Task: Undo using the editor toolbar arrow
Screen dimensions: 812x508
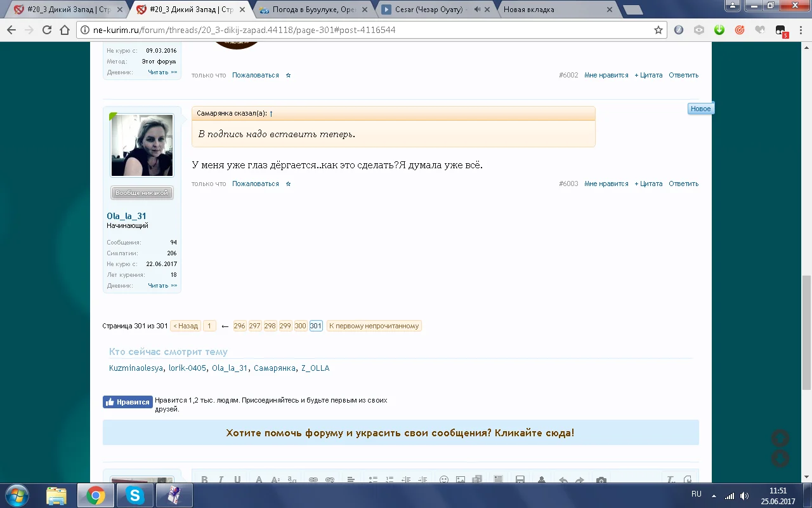Action: 563,479
